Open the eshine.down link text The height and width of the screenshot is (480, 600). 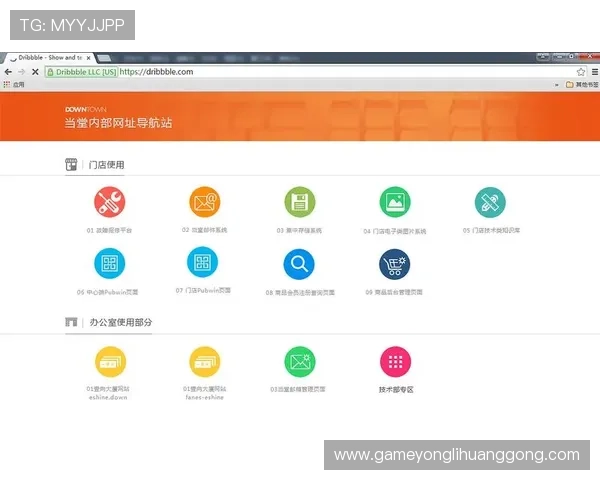point(108,398)
